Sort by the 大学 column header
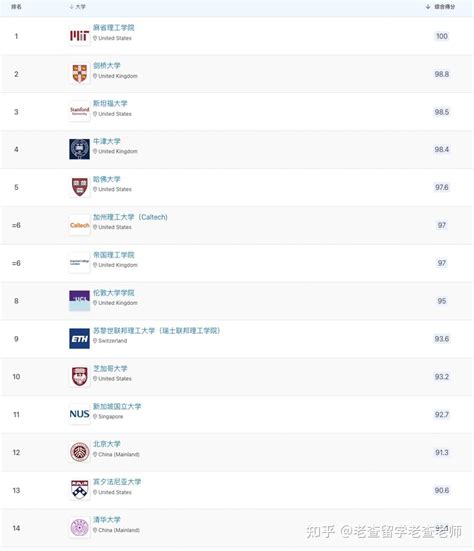 78,7
